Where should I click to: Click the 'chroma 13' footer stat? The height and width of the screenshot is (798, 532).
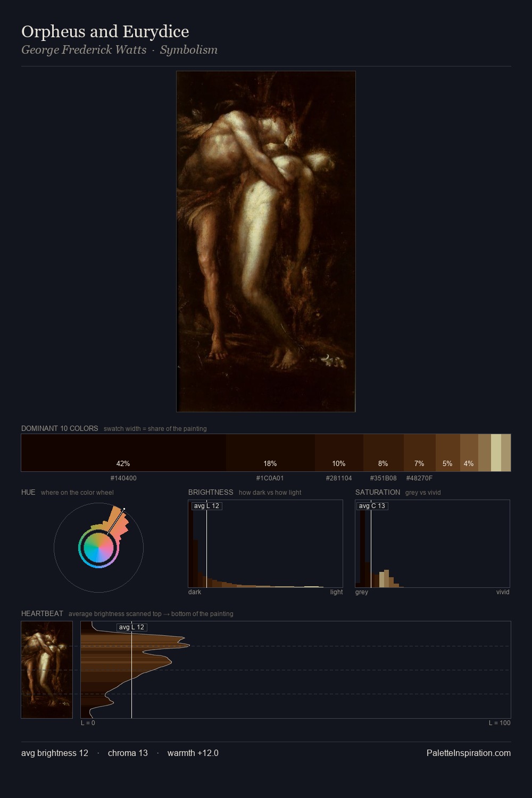point(128,753)
